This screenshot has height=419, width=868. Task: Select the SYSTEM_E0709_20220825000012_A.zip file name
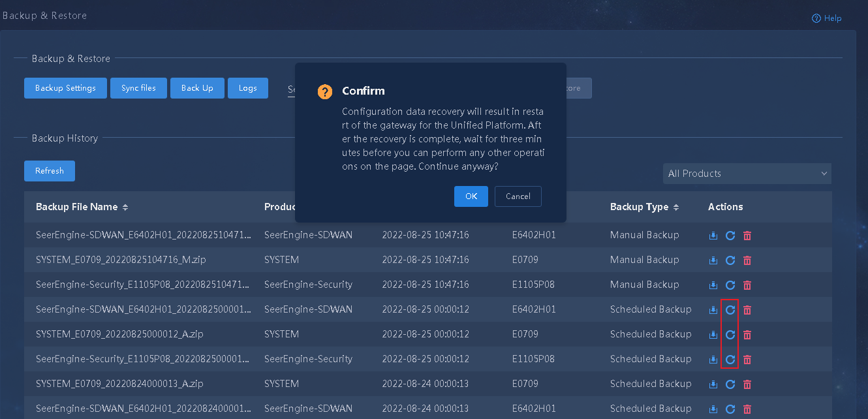point(119,334)
